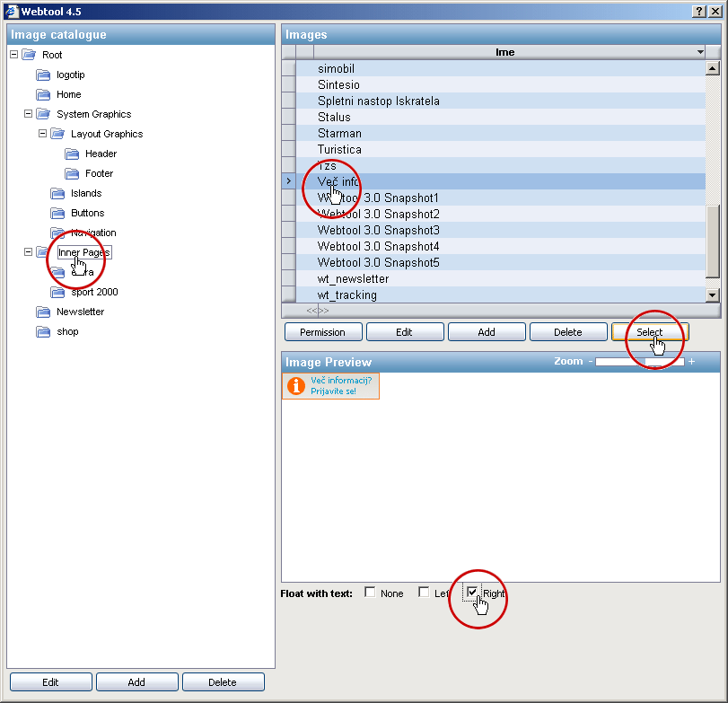Select the logotip folder icon
This screenshot has height=703, width=728.
(x=43, y=75)
